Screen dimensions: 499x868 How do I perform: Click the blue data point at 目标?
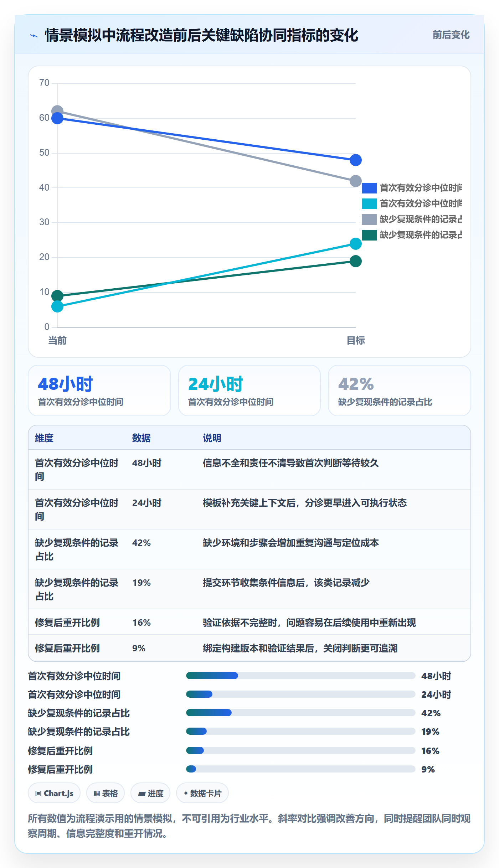tap(356, 160)
